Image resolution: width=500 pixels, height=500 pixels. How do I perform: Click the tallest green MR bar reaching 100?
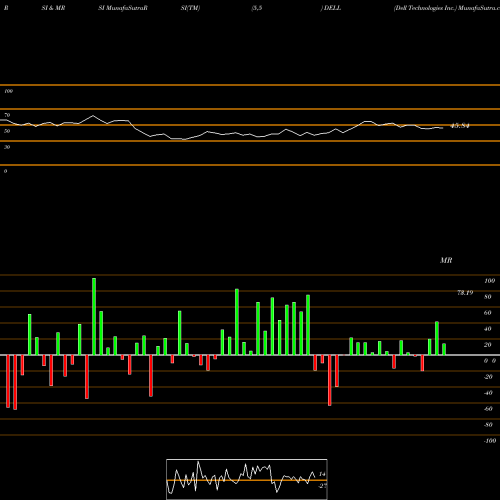94,316
